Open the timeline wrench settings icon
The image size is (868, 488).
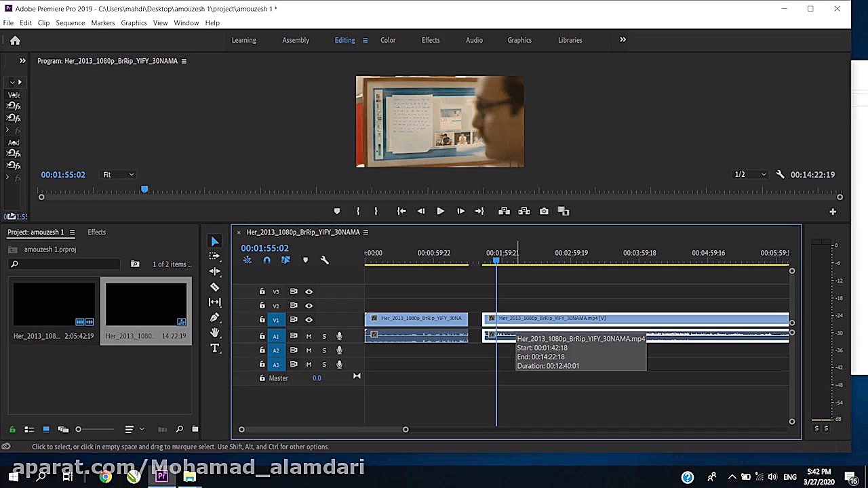(x=324, y=260)
